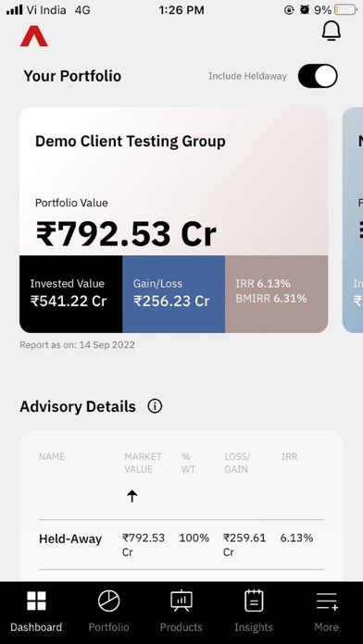This screenshot has height=644, width=363.
Task: Tap the Dashboard grid icon
Action: point(37,601)
